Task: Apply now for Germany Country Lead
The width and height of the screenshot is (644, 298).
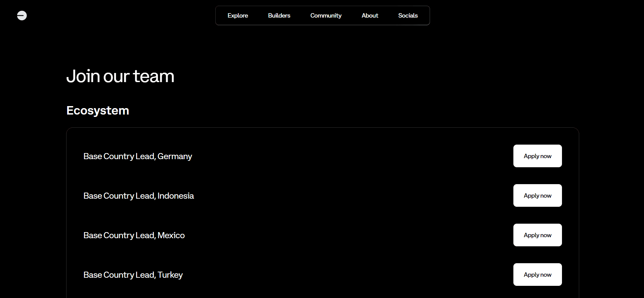Action: [x=537, y=156]
